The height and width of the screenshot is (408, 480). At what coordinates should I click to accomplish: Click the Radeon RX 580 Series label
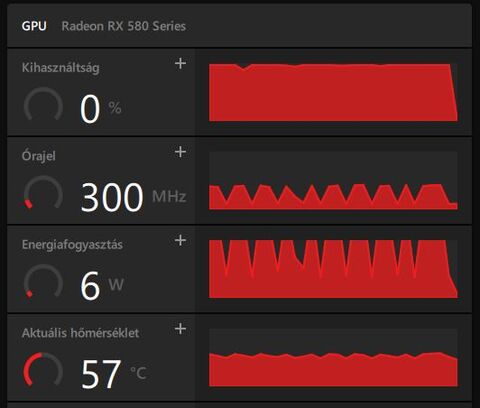pyautogui.click(x=124, y=26)
